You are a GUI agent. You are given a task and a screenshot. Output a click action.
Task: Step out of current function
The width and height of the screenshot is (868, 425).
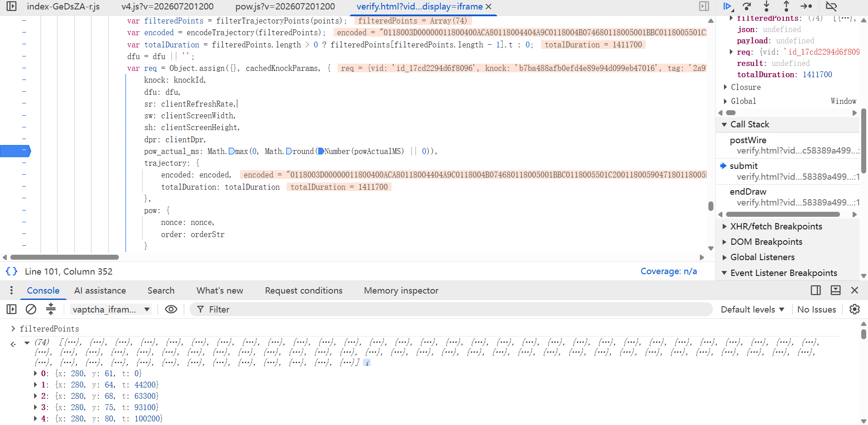[x=786, y=6]
